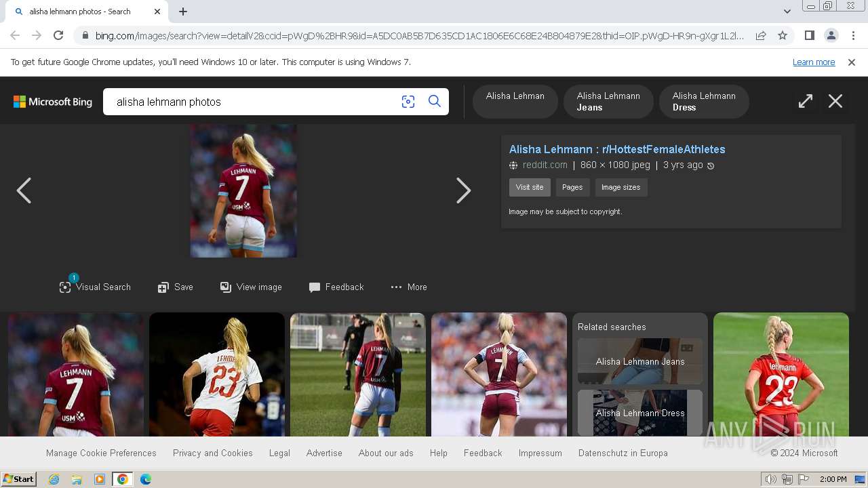Open related search Alisha Lehmann Dress
Image resolution: width=868 pixels, height=488 pixels.
pyautogui.click(x=640, y=413)
